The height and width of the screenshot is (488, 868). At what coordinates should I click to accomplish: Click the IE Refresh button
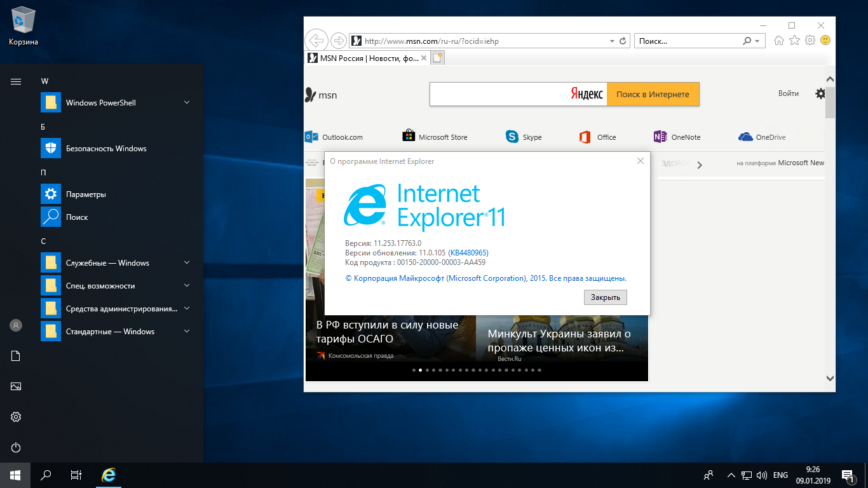click(623, 41)
